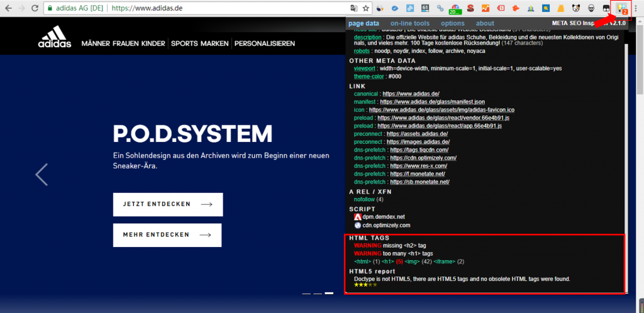Click the panda face extension icon

tap(576, 9)
